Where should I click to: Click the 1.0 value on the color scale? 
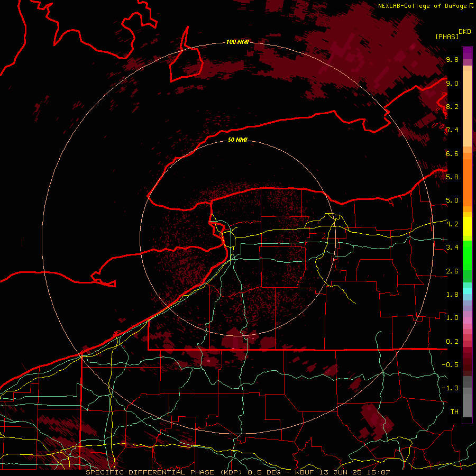pyautogui.click(x=452, y=318)
